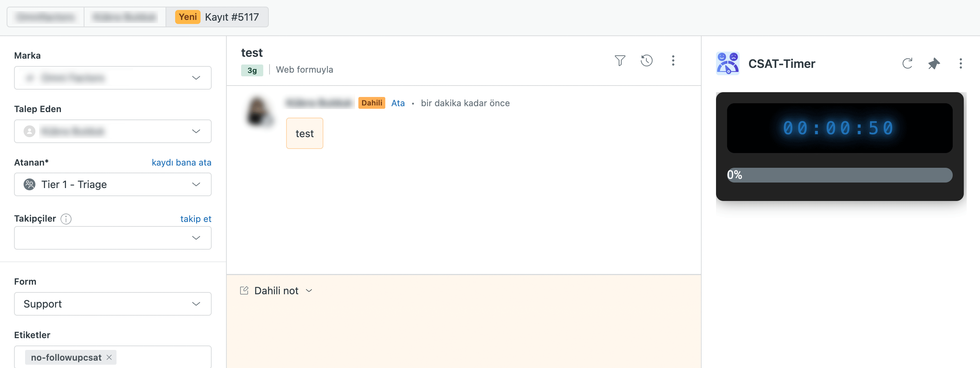The image size is (980, 368).
Task: Click the 0% progress bar in CSAT-Timer
Action: pyautogui.click(x=839, y=175)
